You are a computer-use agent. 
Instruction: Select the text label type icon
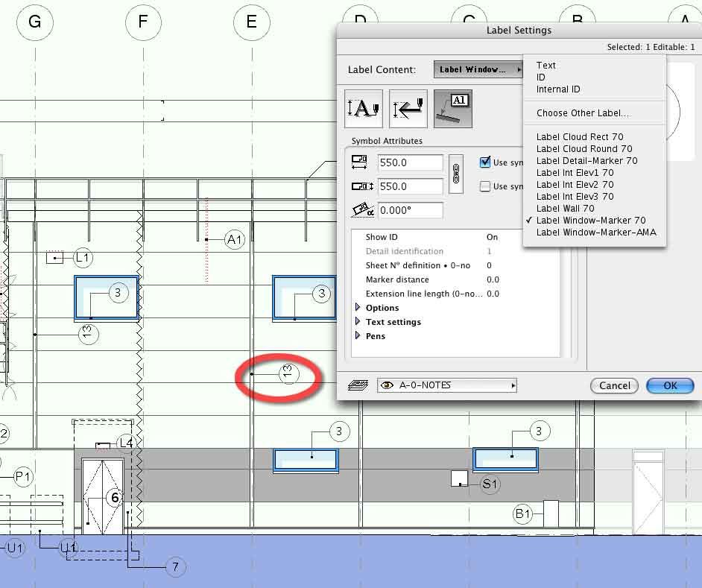(x=364, y=109)
